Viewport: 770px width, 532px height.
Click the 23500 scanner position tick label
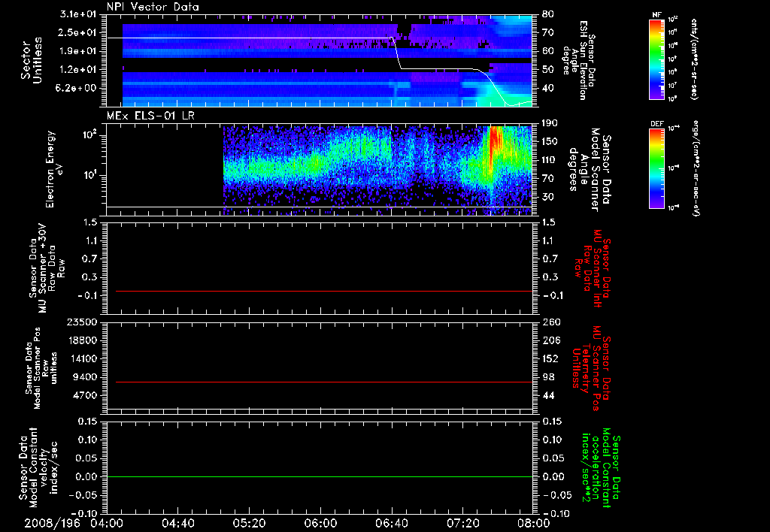pyautogui.click(x=82, y=322)
